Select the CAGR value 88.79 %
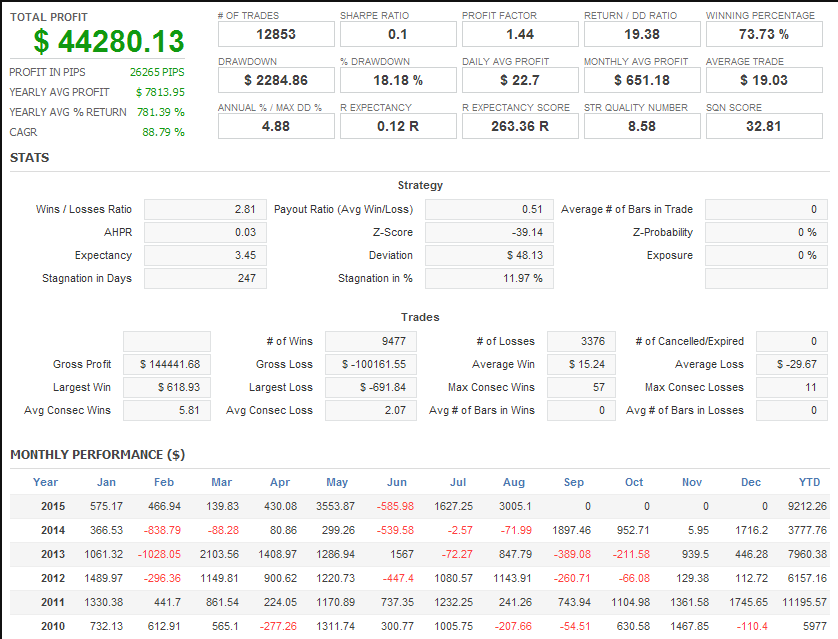 tap(163, 132)
